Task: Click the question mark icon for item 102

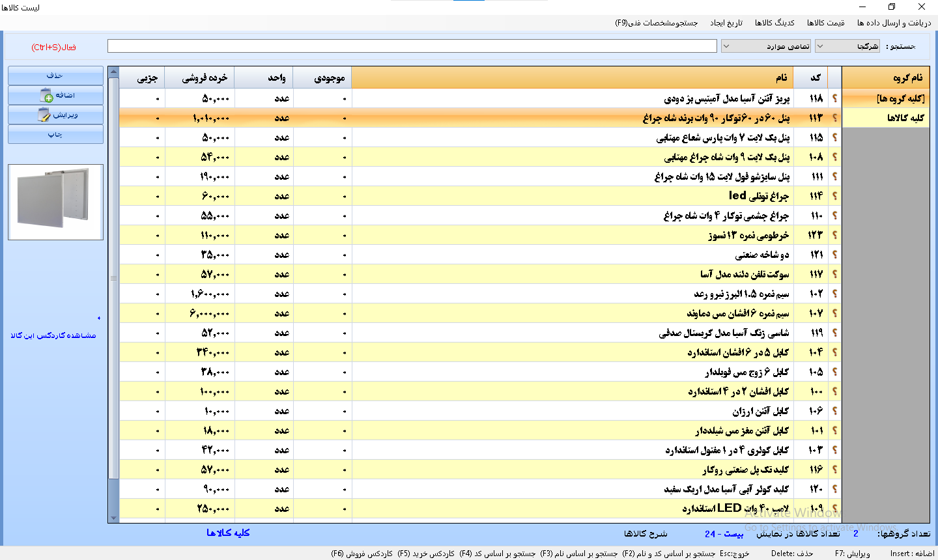Action: coord(834,294)
